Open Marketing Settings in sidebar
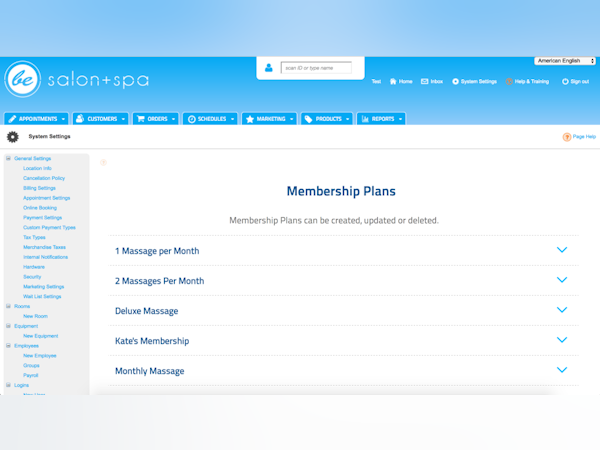The image size is (600, 450). pos(43,287)
